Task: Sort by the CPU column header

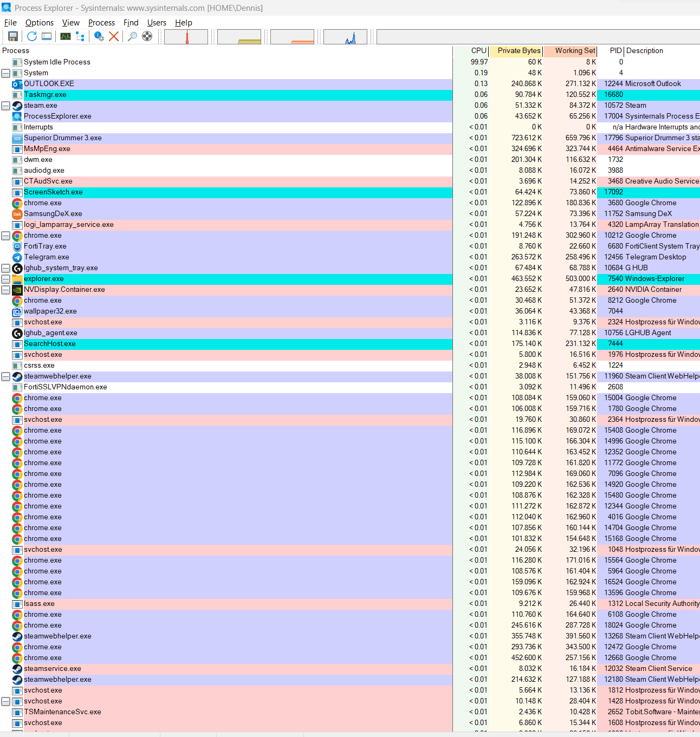Action: pos(471,51)
